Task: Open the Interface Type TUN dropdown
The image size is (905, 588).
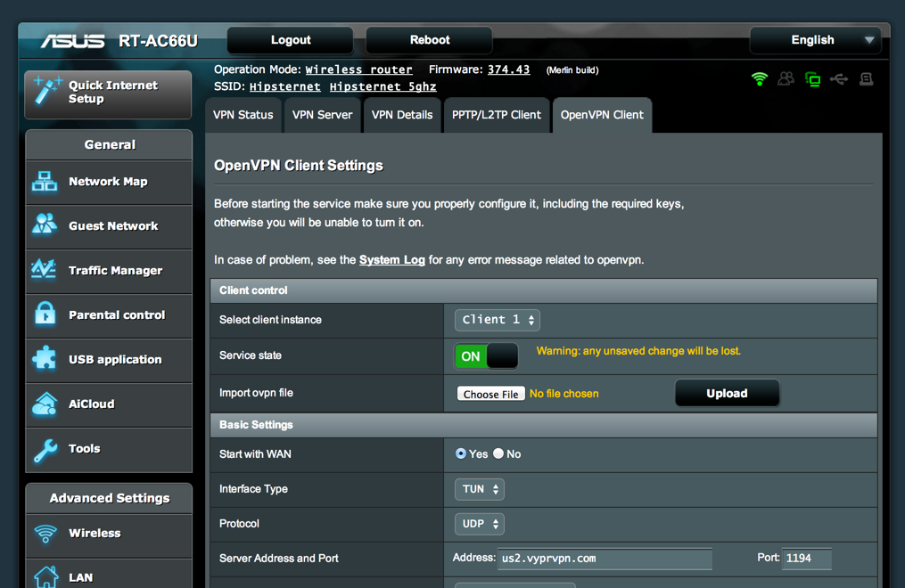Action: click(x=480, y=489)
